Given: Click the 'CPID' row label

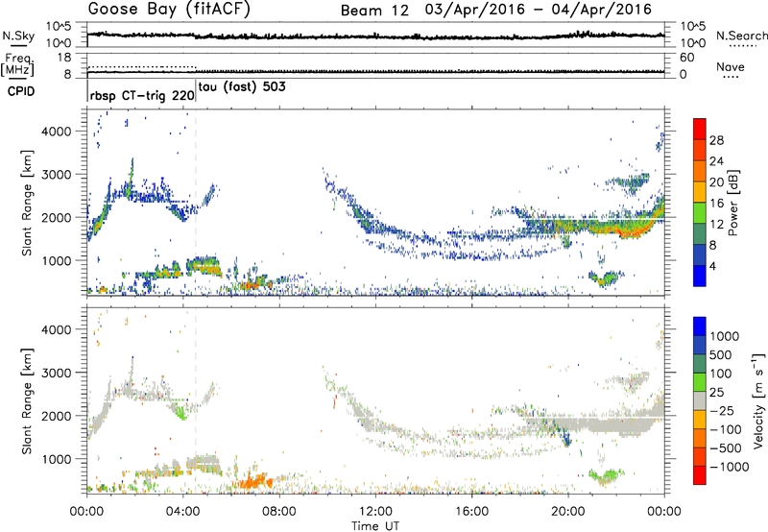Looking at the screenshot, I should click(x=21, y=91).
